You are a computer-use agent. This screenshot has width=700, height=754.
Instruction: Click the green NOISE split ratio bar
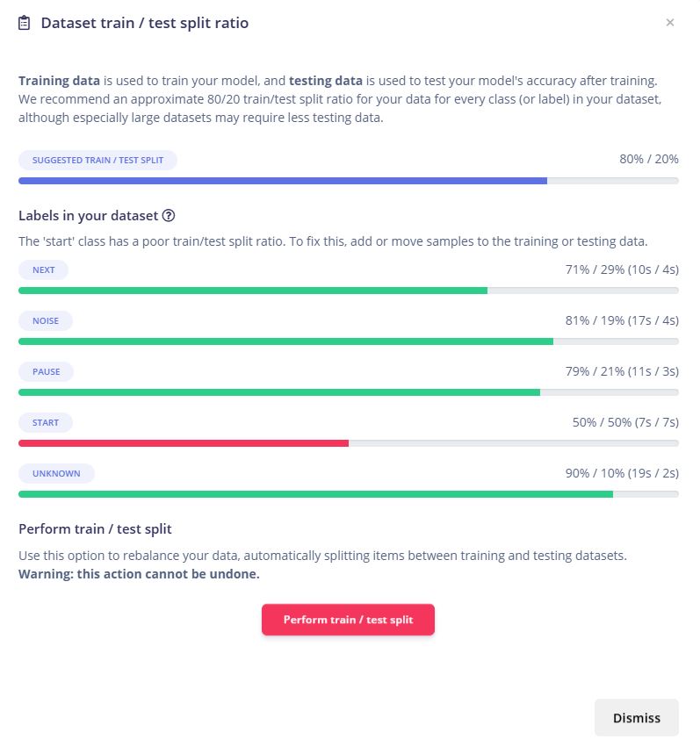coord(285,341)
